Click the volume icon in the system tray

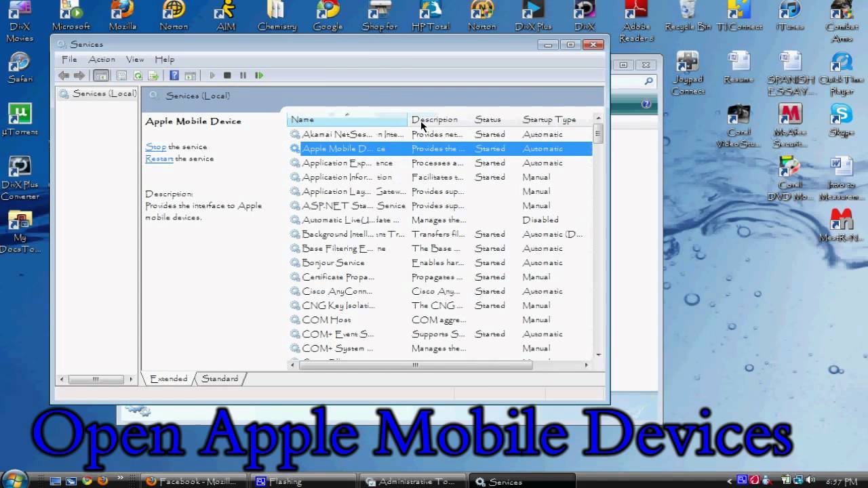pos(809,481)
